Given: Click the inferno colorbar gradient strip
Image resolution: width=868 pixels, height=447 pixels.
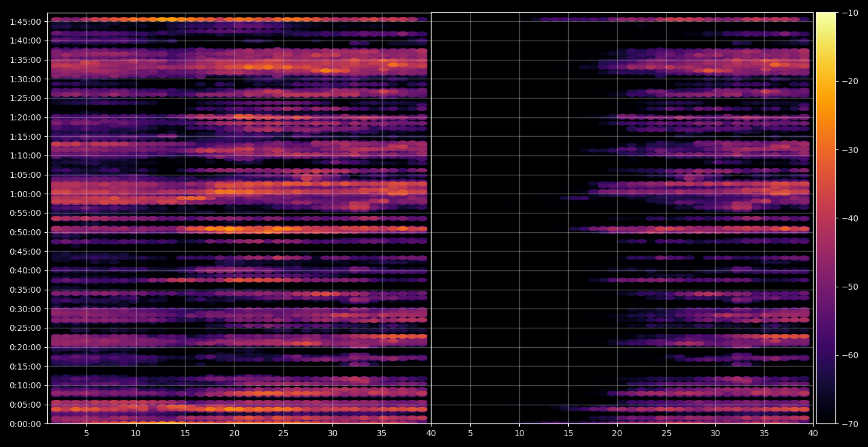Looking at the screenshot, I should [826, 218].
